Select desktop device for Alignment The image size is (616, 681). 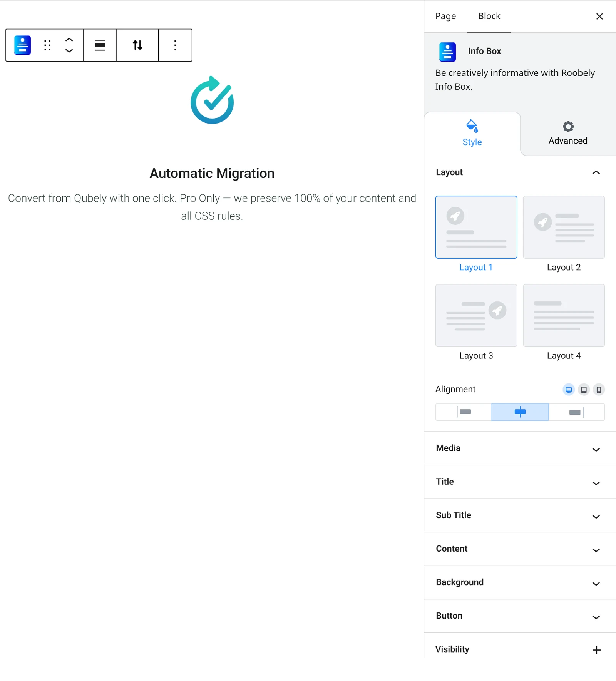coord(569,390)
